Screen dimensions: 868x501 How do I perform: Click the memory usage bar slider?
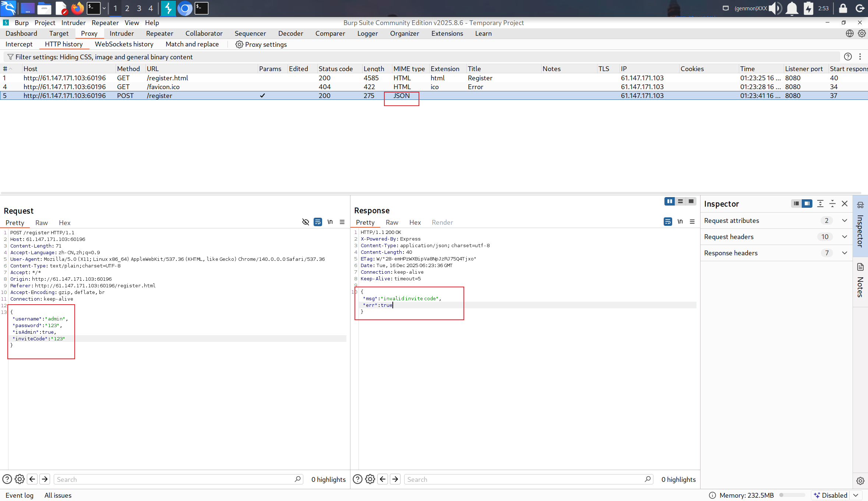[x=792, y=495]
